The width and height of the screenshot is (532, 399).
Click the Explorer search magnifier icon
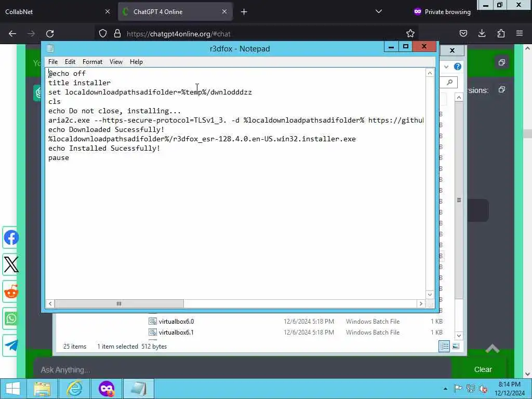(449, 82)
